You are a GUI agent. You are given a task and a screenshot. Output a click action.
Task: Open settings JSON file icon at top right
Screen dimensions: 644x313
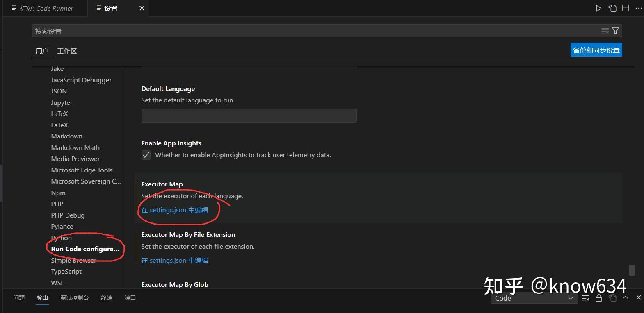(x=612, y=8)
